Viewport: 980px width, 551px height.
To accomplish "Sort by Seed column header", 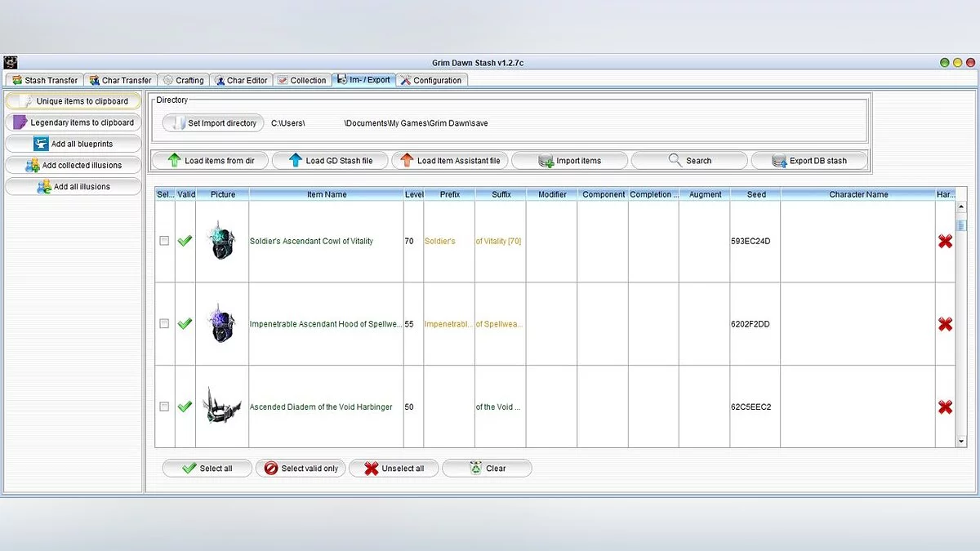I will [x=755, y=194].
